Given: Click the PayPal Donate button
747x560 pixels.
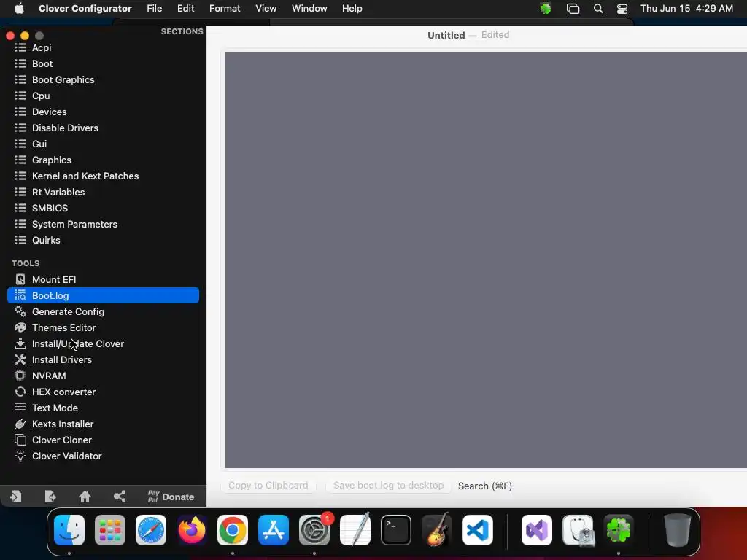Looking at the screenshot, I should [171, 497].
